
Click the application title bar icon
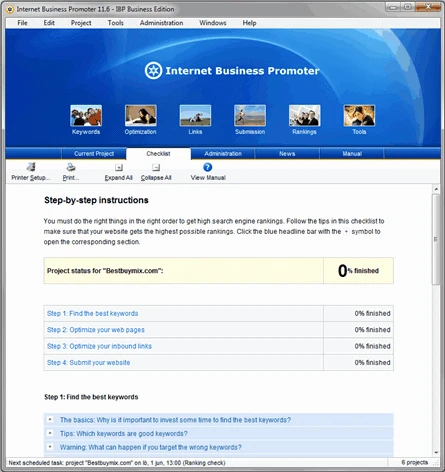(10, 9)
